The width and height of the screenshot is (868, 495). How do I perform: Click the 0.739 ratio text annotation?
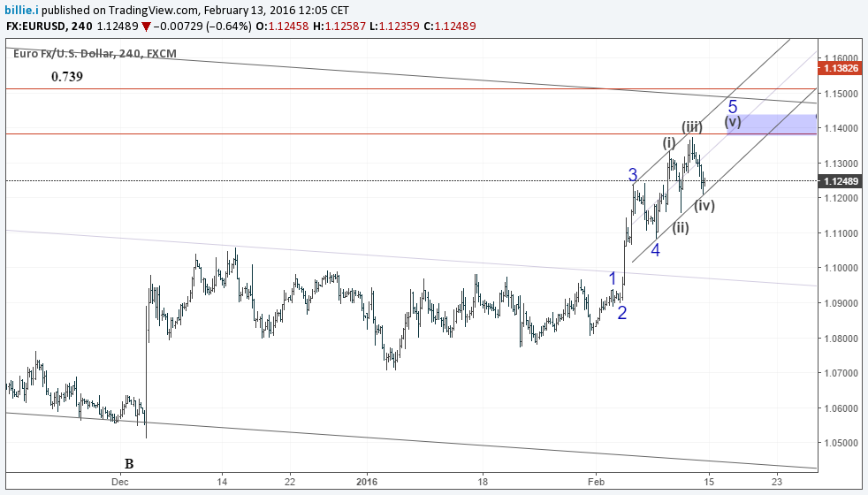click(x=67, y=77)
